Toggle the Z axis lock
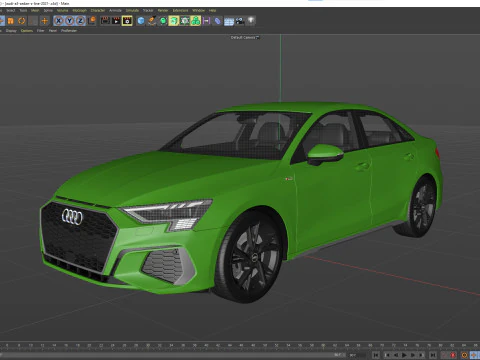This screenshot has height=360, width=480. click(x=80, y=21)
